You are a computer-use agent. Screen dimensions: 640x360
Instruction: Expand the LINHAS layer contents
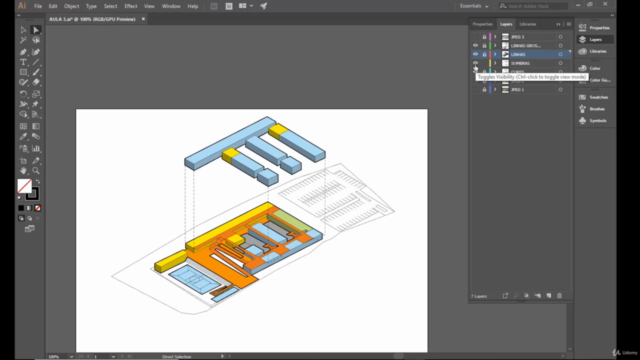click(495, 54)
